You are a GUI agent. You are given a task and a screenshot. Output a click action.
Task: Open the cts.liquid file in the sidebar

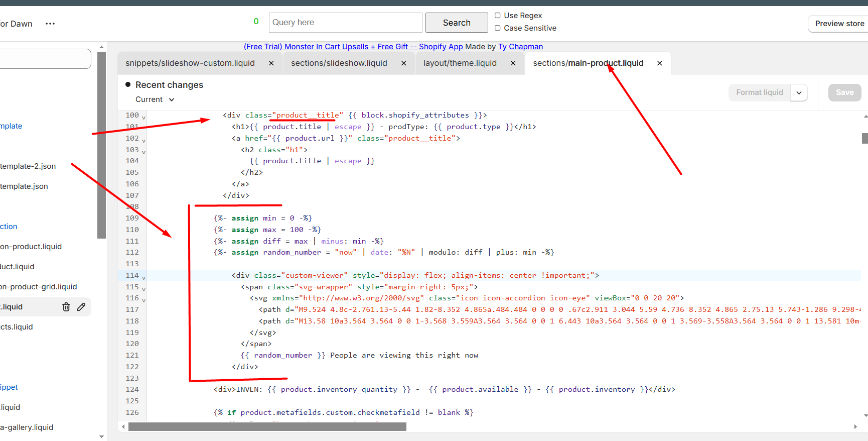click(x=17, y=327)
